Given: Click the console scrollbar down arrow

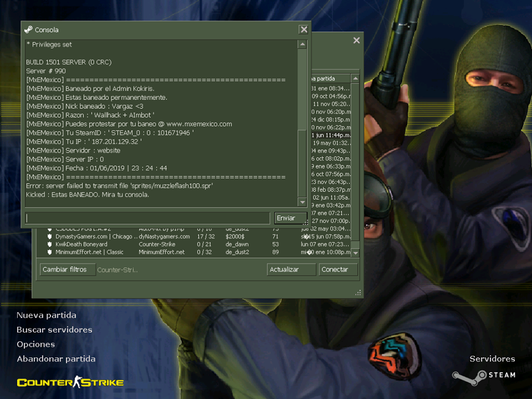Looking at the screenshot, I should pos(302,202).
